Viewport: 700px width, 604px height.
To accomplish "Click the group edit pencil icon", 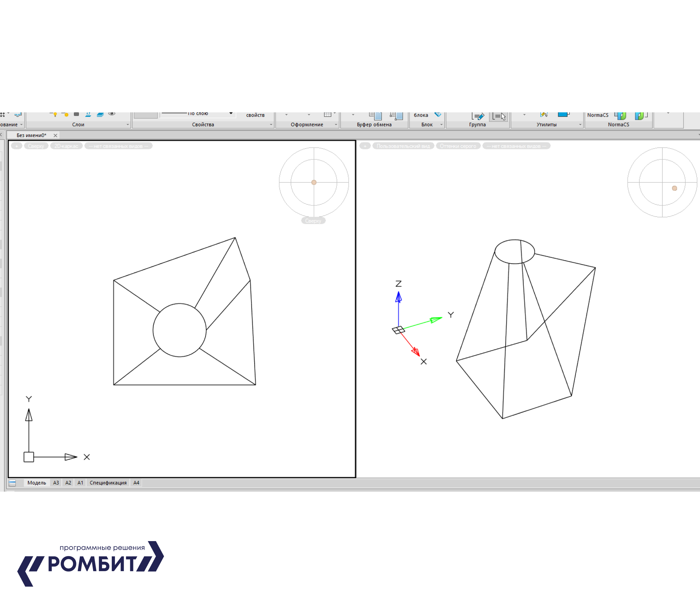I will [x=478, y=116].
